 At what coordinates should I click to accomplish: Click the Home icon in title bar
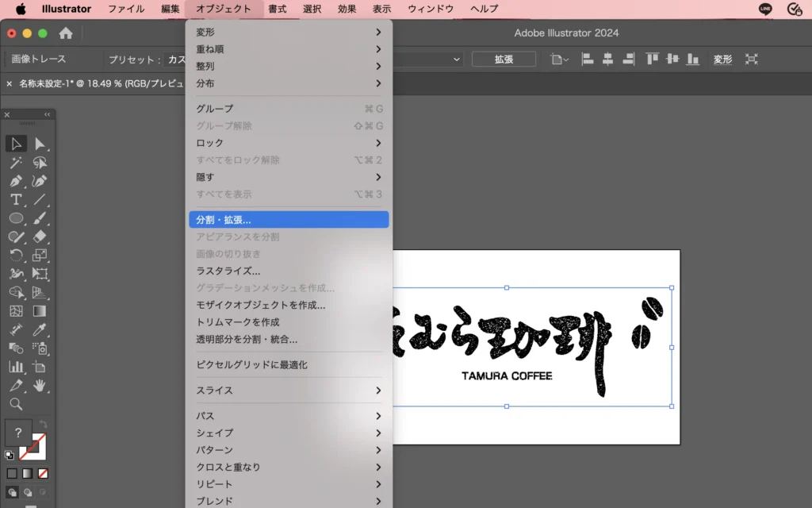click(66, 33)
